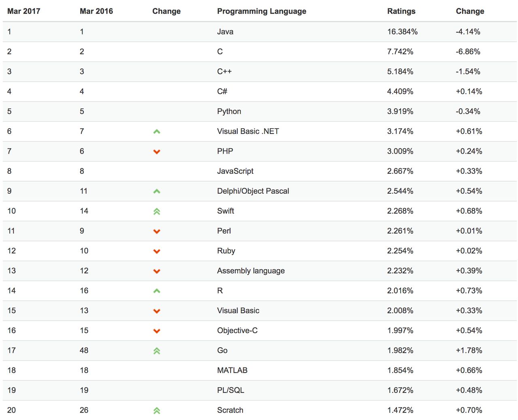518x420 pixels.
Task: Click the double green arrow for Swift
Action: (x=157, y=211)
